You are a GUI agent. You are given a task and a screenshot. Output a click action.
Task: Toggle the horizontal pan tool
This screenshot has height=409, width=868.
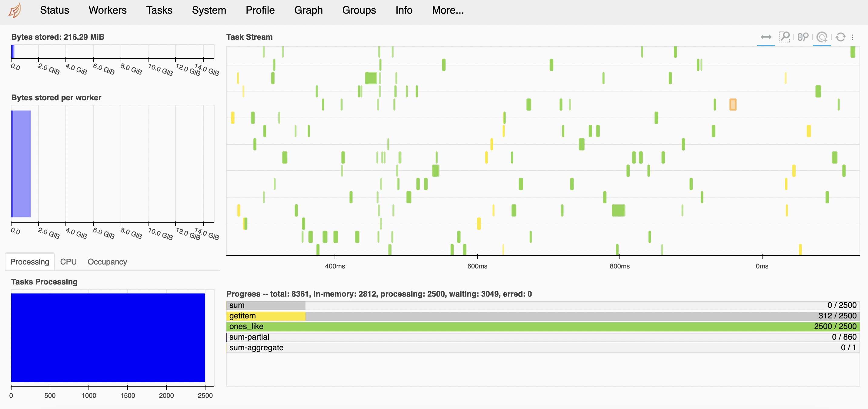766,37
